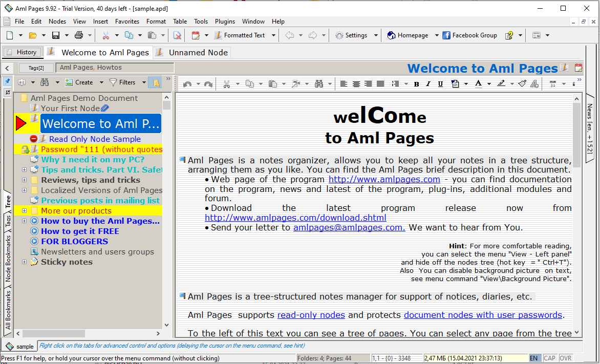Click the Homepage toolbar button
Viewport: 600px width, 364px height.
pyautogui.click(x=408, y=35)
